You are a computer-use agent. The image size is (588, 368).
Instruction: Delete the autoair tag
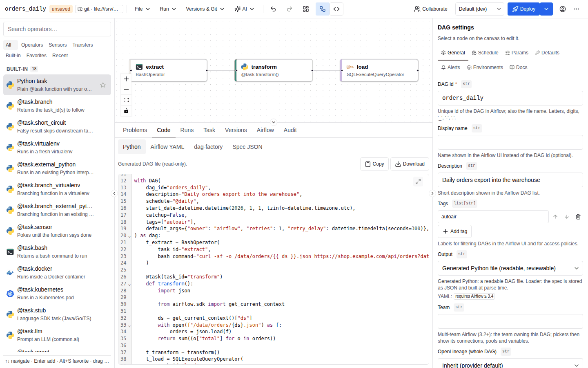(578, 217)
